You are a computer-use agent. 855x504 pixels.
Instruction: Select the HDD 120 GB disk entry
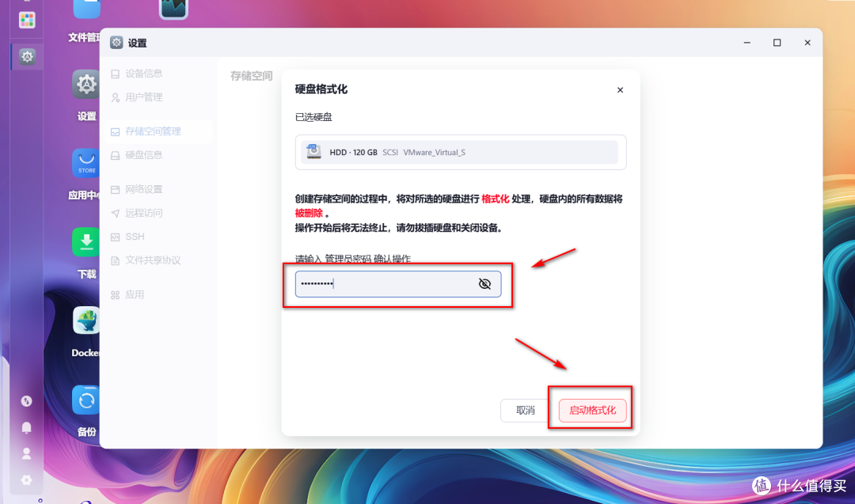460,153
